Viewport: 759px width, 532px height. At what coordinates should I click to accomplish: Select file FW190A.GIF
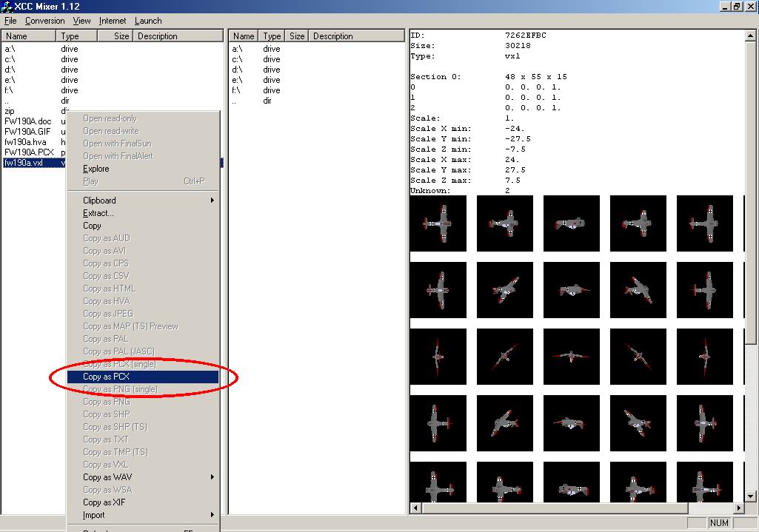[x=27, y=132]
